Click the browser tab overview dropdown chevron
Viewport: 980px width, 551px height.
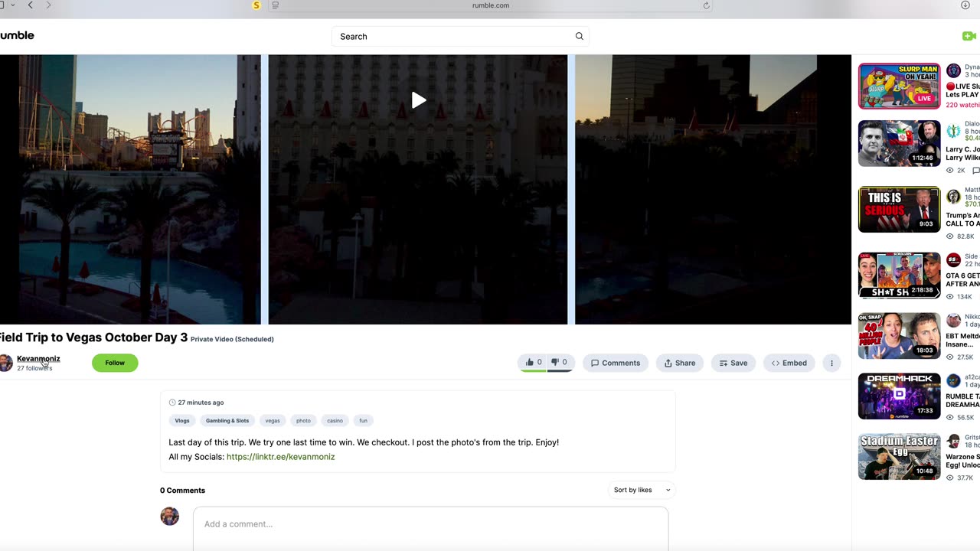point(13,5)
